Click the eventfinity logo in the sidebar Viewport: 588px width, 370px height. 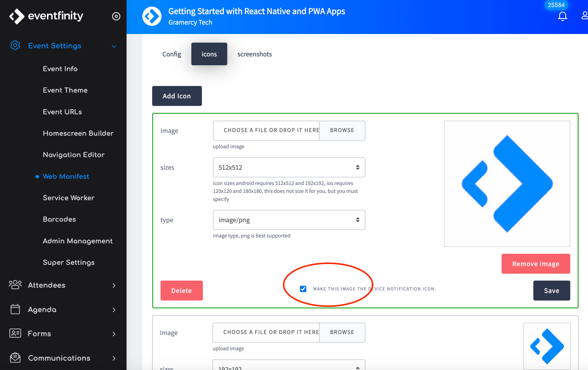(46, 16)
